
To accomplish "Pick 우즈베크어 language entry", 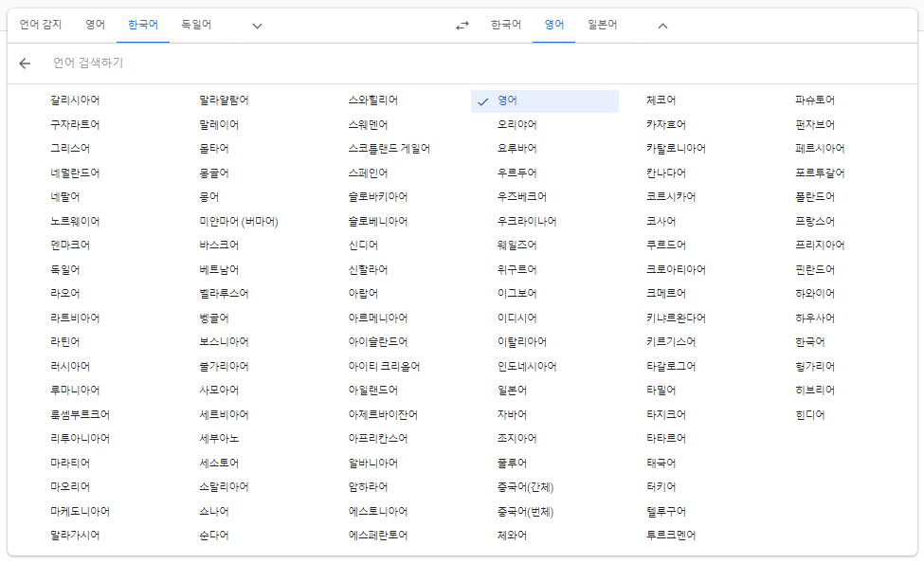I will point(522,197).
